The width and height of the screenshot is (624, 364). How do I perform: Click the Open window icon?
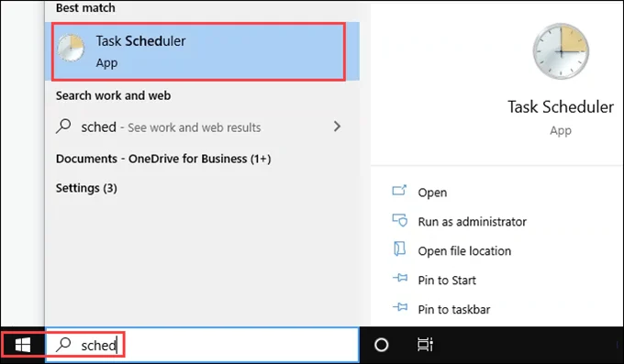399,191
